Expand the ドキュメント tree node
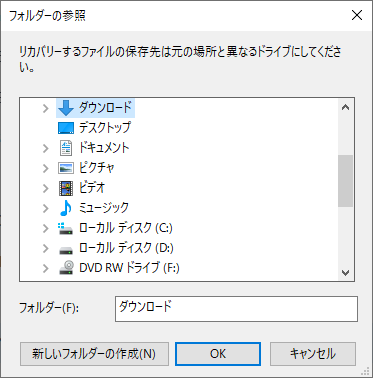 pyautogui.click(x=46, y=148)
